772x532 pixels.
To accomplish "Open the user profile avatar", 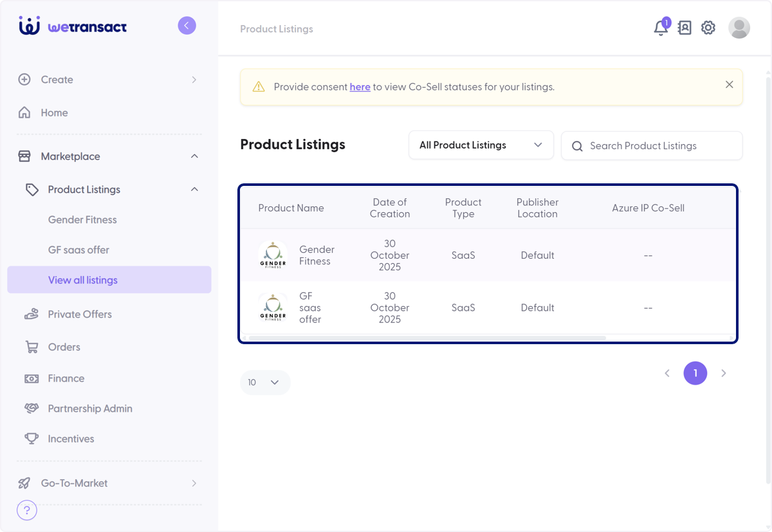I will 739,28.
